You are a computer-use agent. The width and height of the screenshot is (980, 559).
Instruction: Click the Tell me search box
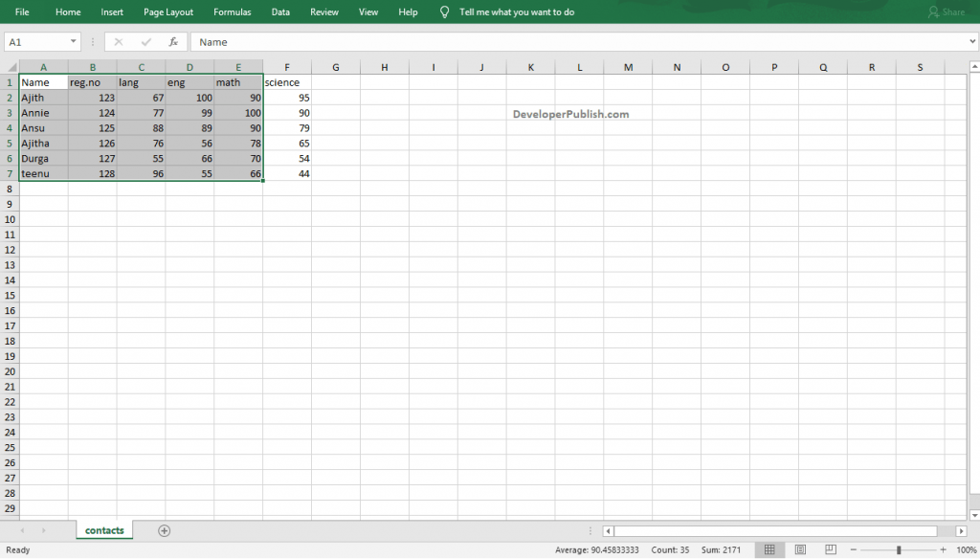click(516, 11)
